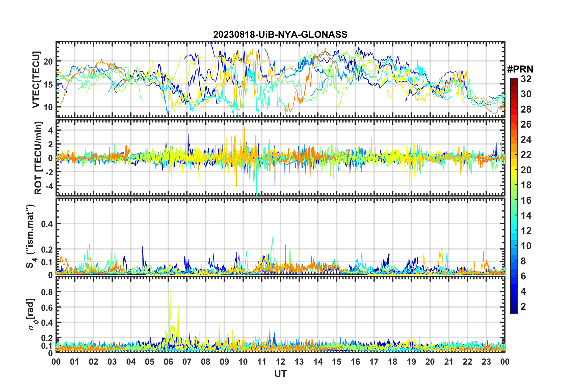Click the #PRN colorbar title

520,69
